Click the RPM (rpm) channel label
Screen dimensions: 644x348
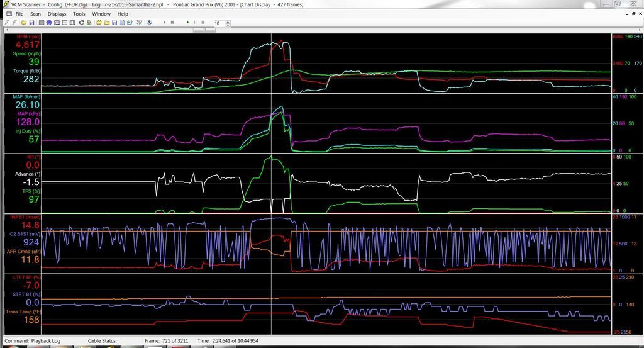(28, 36)
